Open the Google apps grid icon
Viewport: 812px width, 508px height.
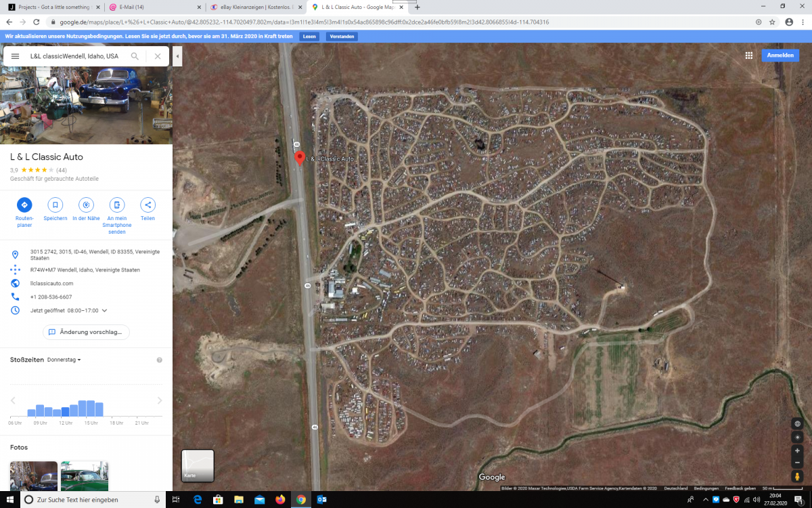tap(749, 56)
